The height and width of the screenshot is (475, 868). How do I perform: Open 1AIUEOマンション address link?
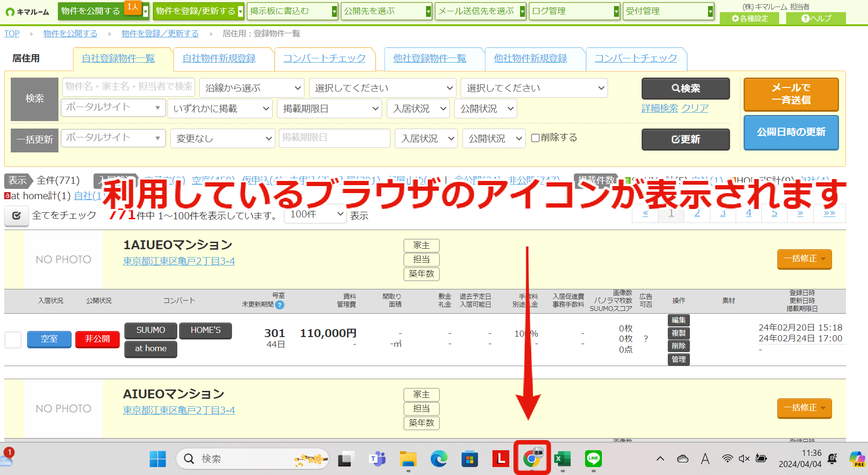(x=179, y=261)
